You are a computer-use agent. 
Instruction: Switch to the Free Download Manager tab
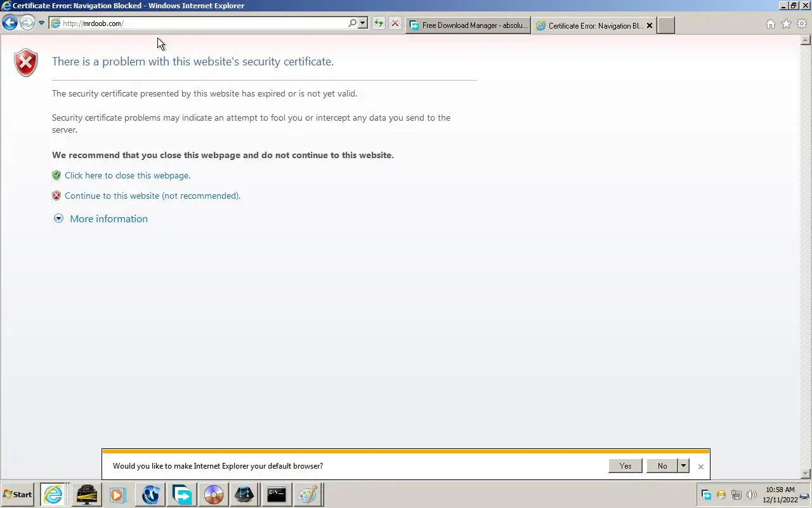coord(468,25)
